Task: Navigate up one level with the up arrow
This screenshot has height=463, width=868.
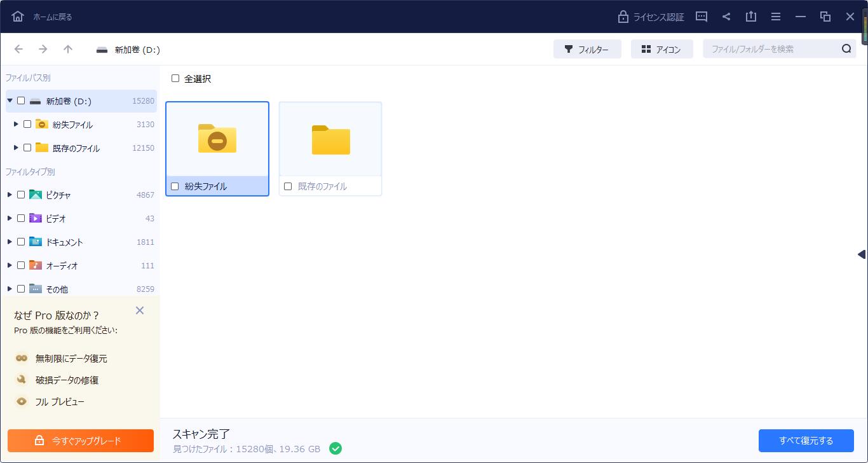Action: click(x=68, y=49)
